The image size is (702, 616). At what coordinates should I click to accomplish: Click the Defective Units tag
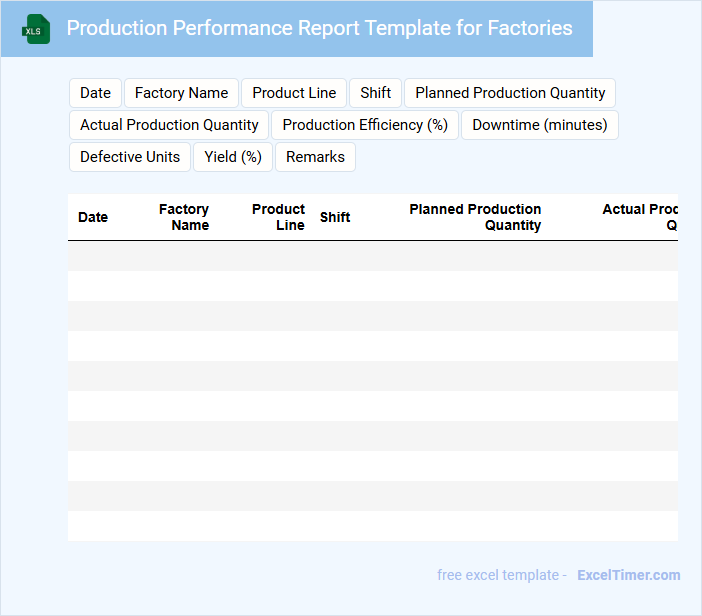130,157
